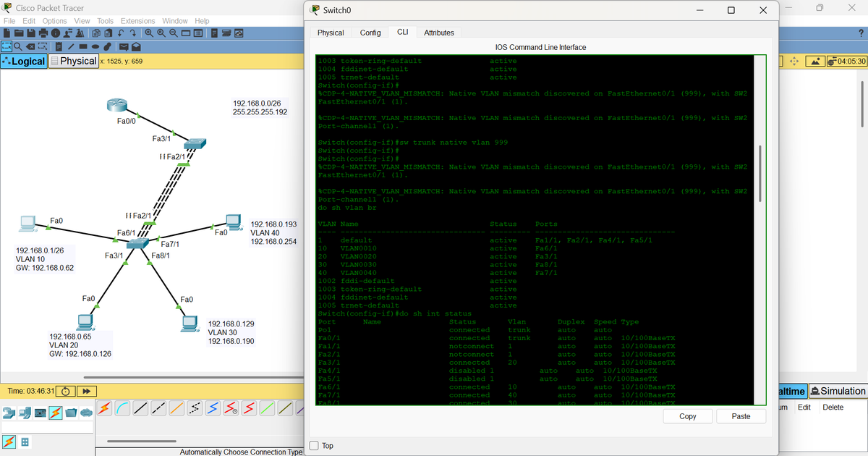Select the Draw Line tool
The width and height of the screenshot is (868, 456).
tap(71, 46)
